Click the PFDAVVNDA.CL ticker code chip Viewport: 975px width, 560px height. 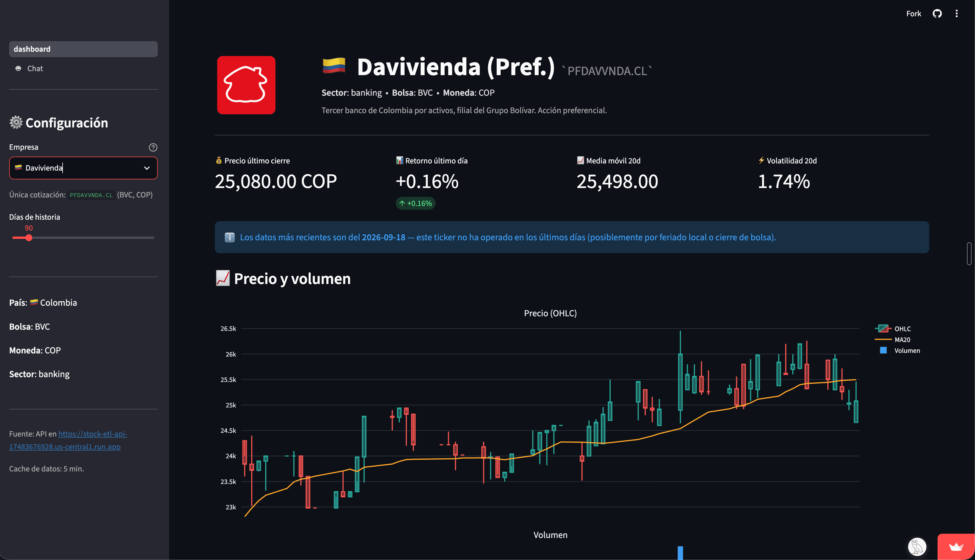pos(91,195)
